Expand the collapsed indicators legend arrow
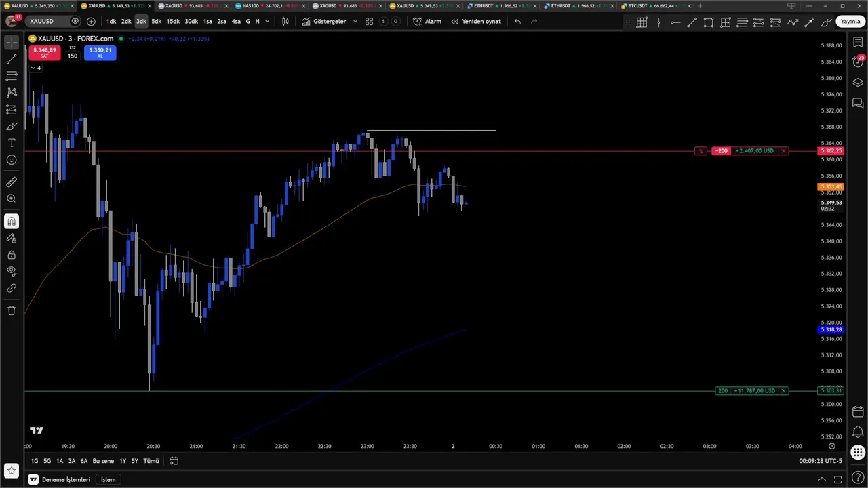Screen dimensions: 868x488 (x=36, y=68)
